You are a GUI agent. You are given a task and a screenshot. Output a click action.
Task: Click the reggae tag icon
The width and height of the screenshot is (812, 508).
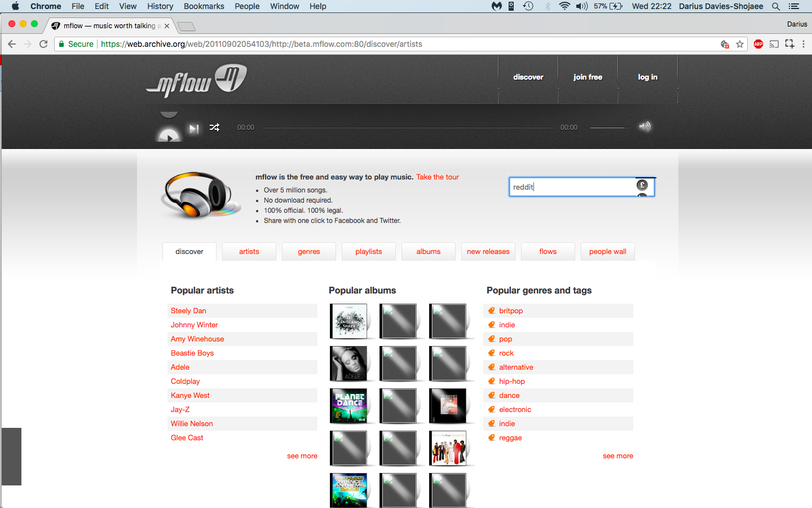pyautogui.click(x=492, y=437)
